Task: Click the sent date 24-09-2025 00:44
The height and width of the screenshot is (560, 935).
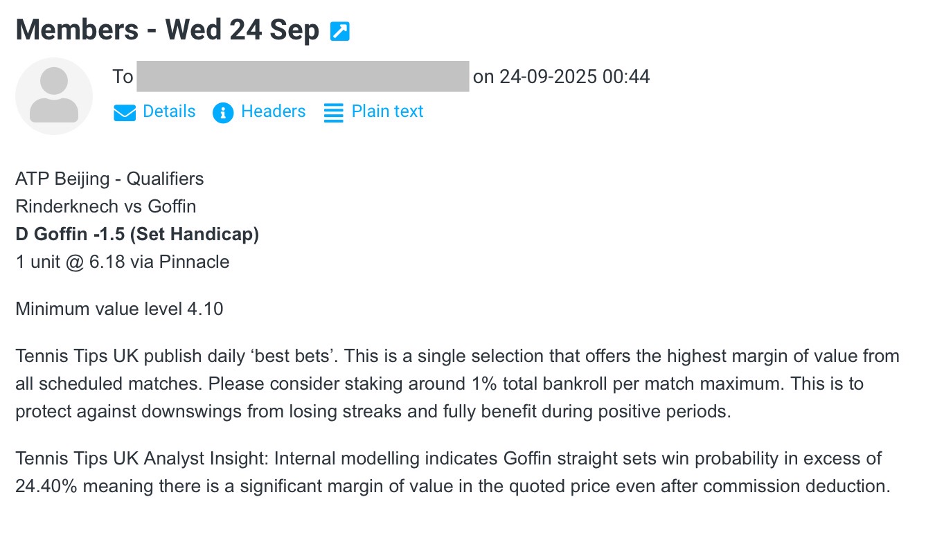Action: coord(574,76)
